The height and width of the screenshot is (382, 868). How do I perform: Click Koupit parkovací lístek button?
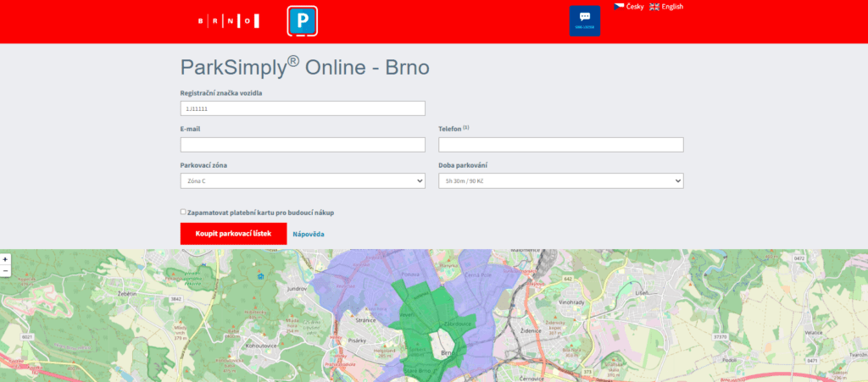(x=234, y=233)
